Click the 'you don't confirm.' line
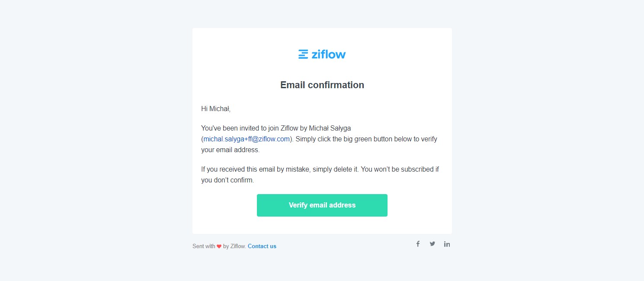This screenshot has height=281, width=644. pos(227,180)
